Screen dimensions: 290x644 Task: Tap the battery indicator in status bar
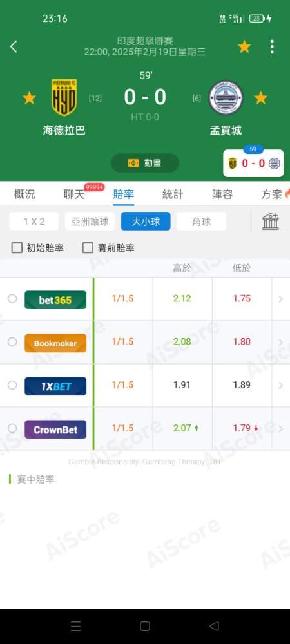pos(257,19)
